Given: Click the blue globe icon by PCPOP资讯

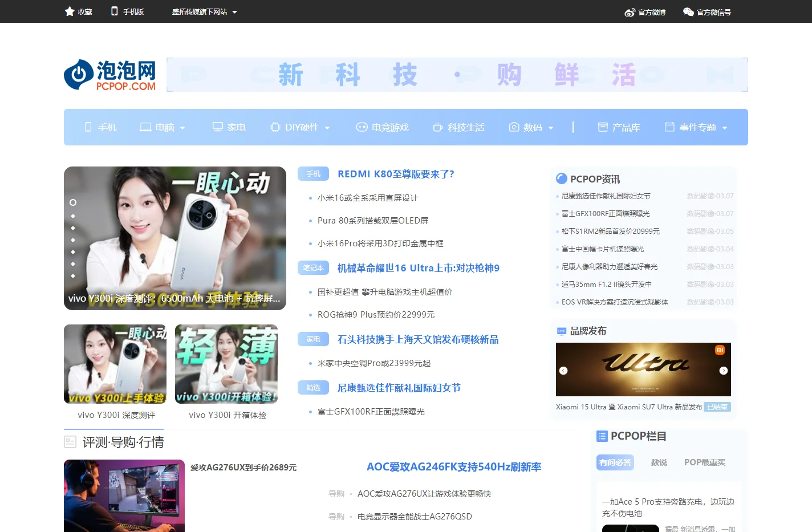Looking at the screenshot, I should tap(561, 178).
